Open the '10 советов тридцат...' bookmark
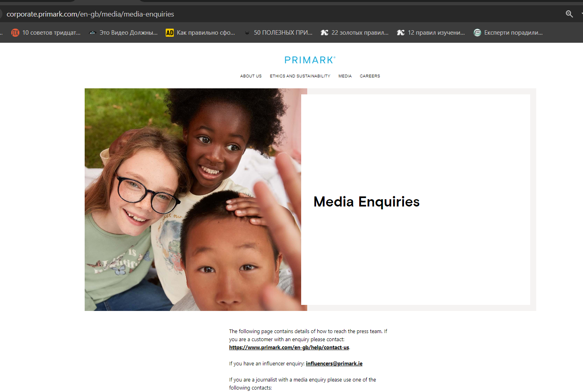The width and height of the screenshot is (583, 392). [46, 33]
